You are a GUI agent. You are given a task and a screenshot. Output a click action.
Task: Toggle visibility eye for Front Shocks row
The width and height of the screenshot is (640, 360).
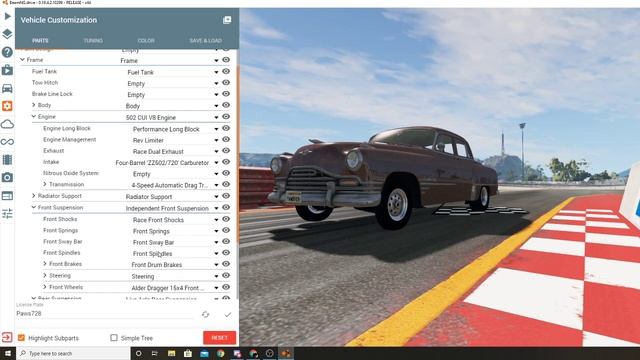coord(226,219)
